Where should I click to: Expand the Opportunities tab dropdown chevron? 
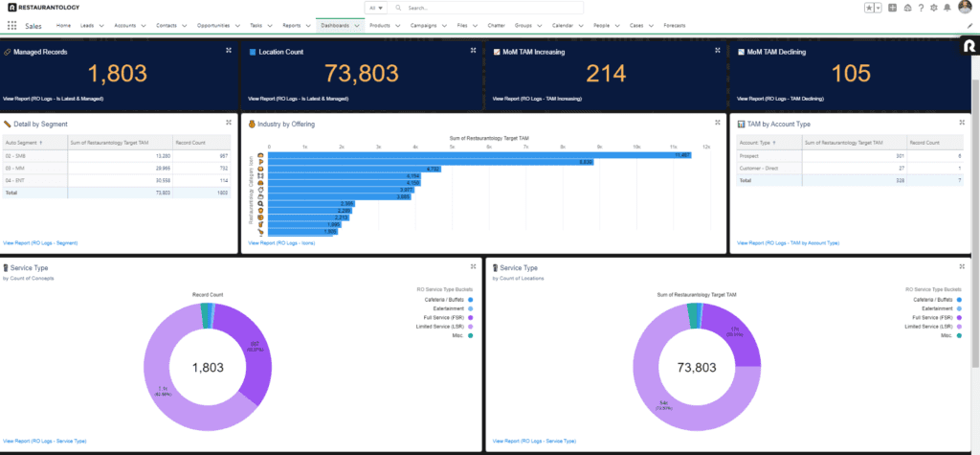237,26
